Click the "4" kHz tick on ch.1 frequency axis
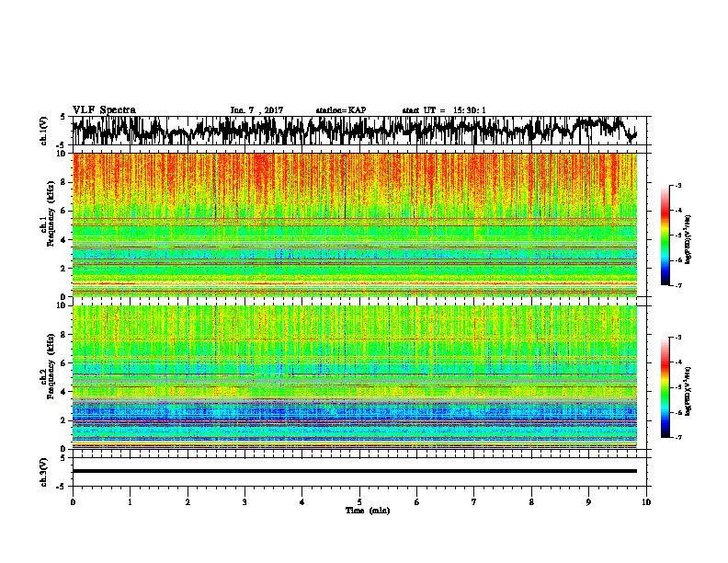Screen dimensions: 728x563 click(x=64, y=240)
